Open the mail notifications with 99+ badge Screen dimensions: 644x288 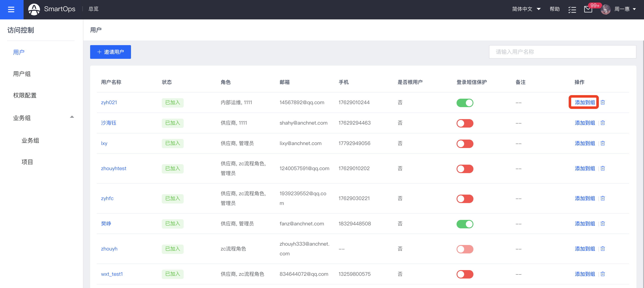click(x=588, y=9)
